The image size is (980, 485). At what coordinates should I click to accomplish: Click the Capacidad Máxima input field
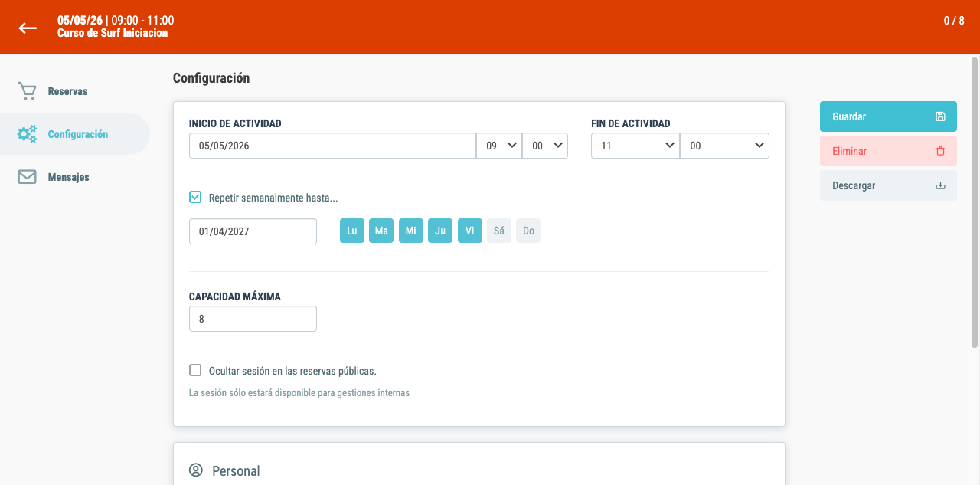click(253, 319)
